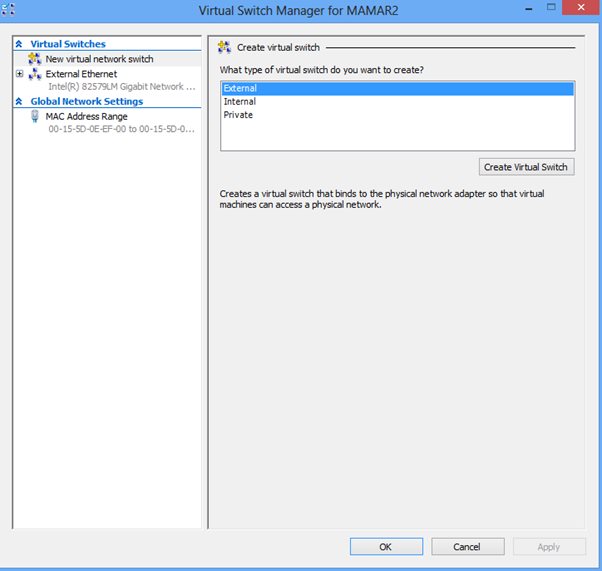Image resolution: width=602 pixels, height=571 pixels.
Task: Collapse the Global Network Settings section
Action: pyautogui.click(x=19, y=101)
